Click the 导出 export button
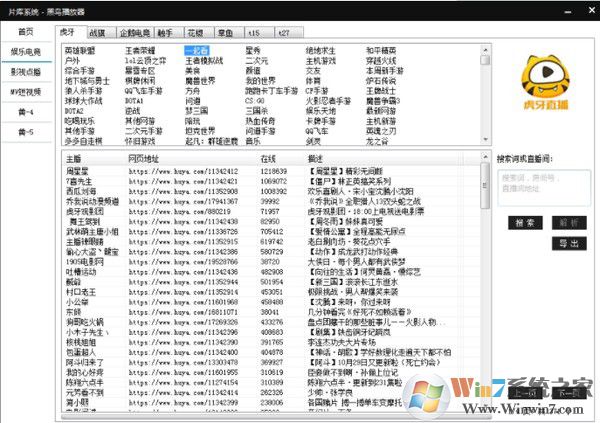 coord(569,243)
